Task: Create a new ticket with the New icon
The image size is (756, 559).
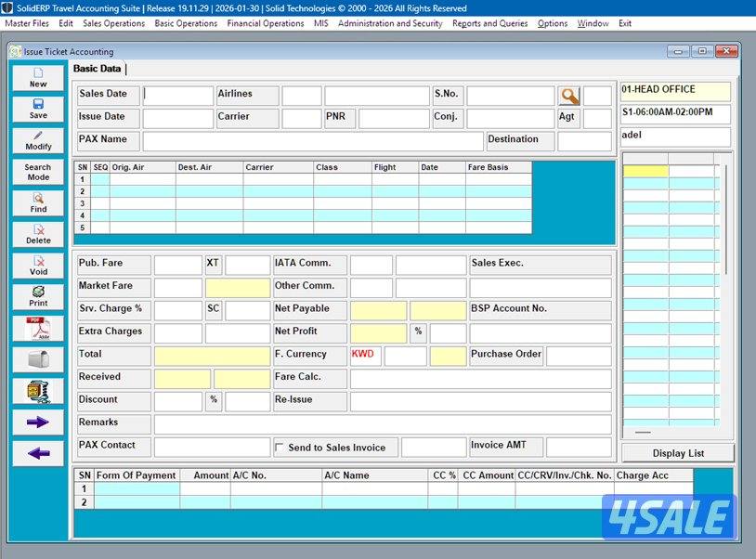Action: tap(37, 79)
